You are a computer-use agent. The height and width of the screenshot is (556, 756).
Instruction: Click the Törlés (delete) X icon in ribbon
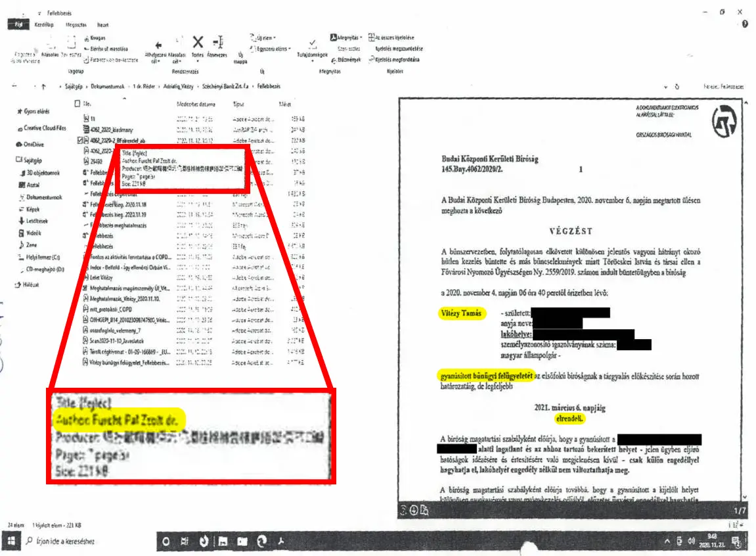198,43
